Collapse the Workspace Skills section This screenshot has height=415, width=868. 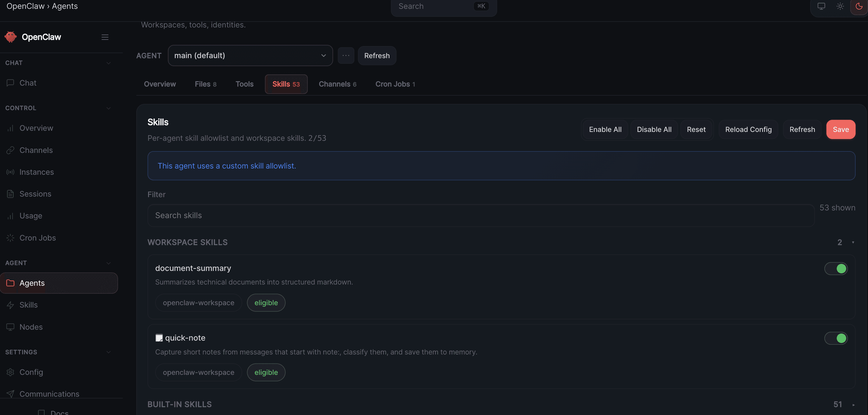853,242
